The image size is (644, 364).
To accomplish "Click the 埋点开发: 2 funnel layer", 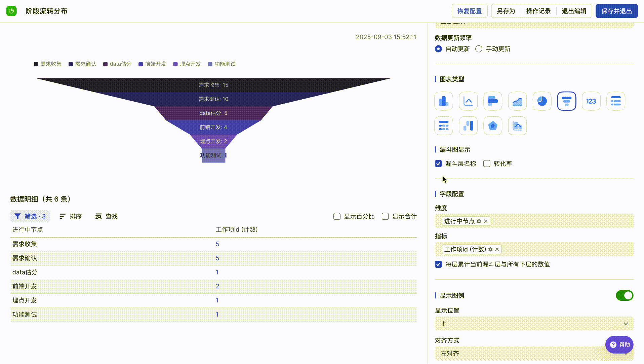I will pos(213,142).
